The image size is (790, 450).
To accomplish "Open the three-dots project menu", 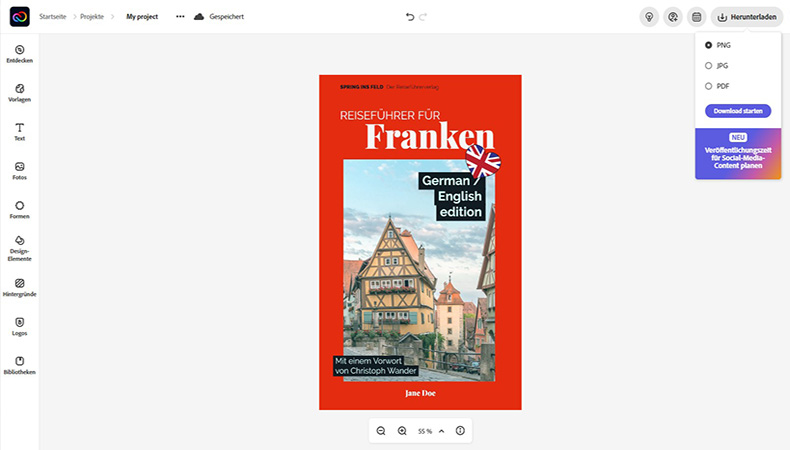I will (x=180, y=17).
